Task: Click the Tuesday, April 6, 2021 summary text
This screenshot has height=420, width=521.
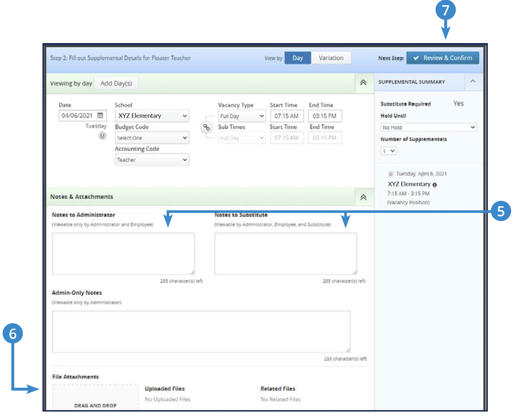Action: pos(422,174)
